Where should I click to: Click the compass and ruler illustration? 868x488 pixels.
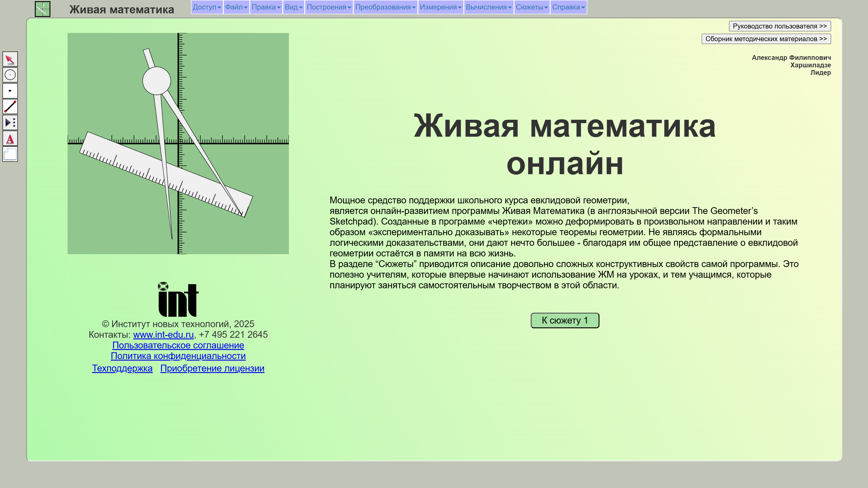point(178,143)
